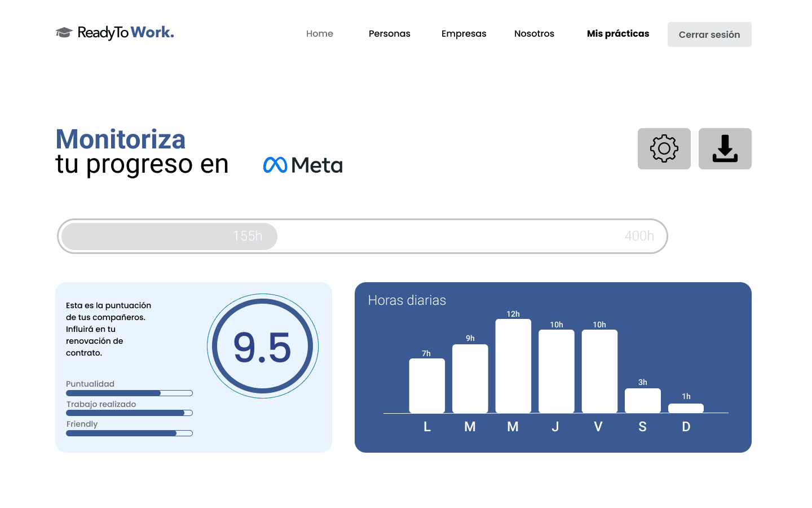
Task: Click the ReadyToWork brand name
Action: [126, 33]
